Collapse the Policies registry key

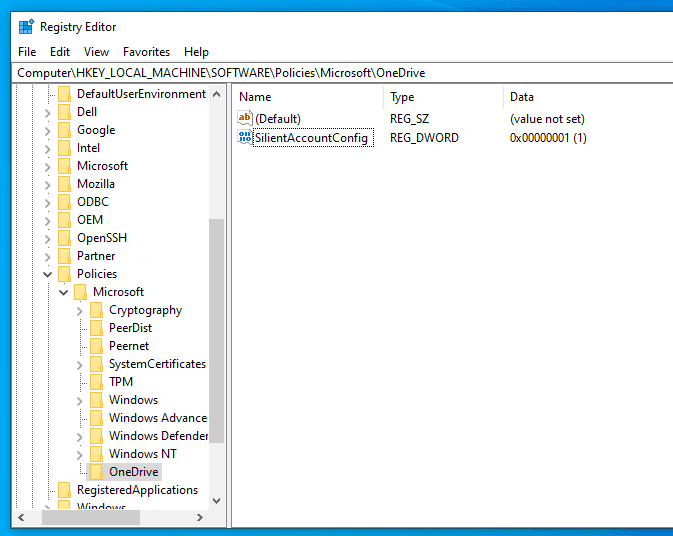point(48,274)
